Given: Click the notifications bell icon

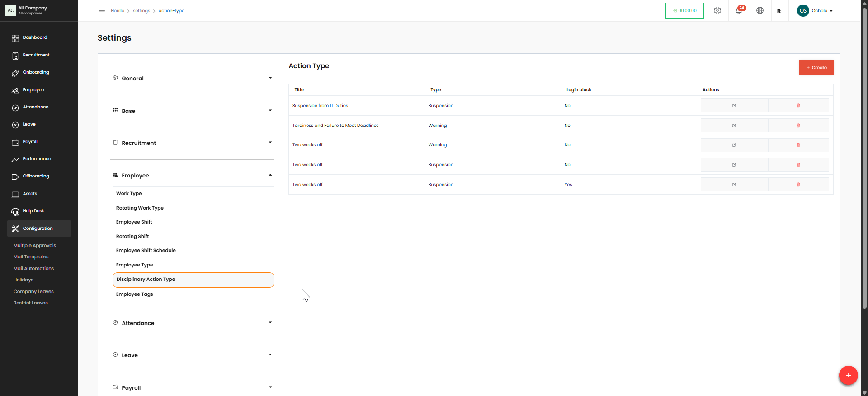Looking at the screenshot, I should [739, 10].
